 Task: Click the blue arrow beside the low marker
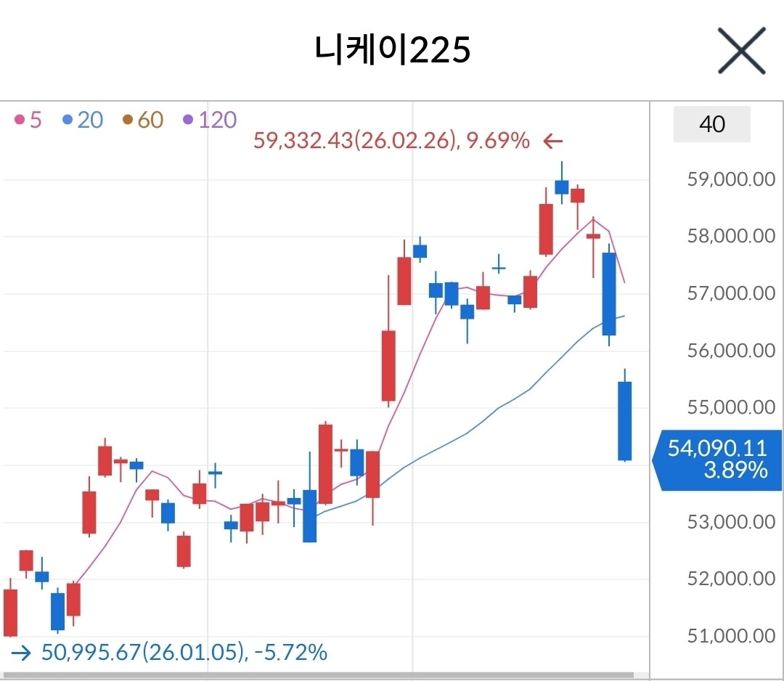coord(22,653)
